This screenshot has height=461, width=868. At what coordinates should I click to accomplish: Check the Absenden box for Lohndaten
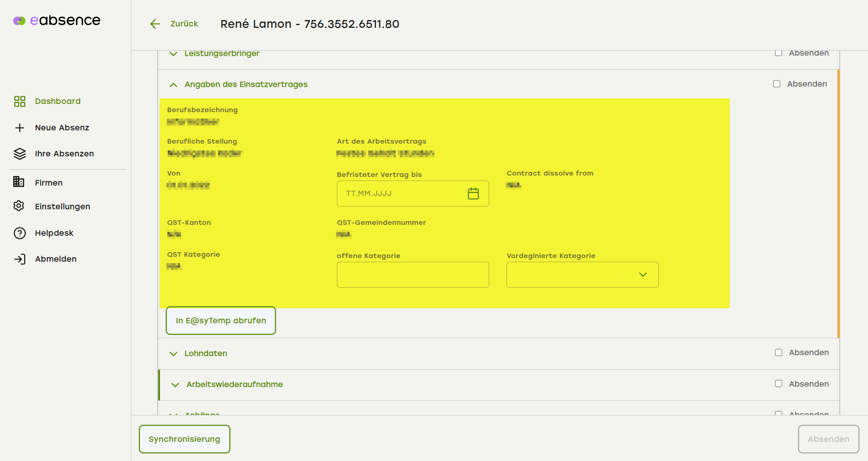779,352
